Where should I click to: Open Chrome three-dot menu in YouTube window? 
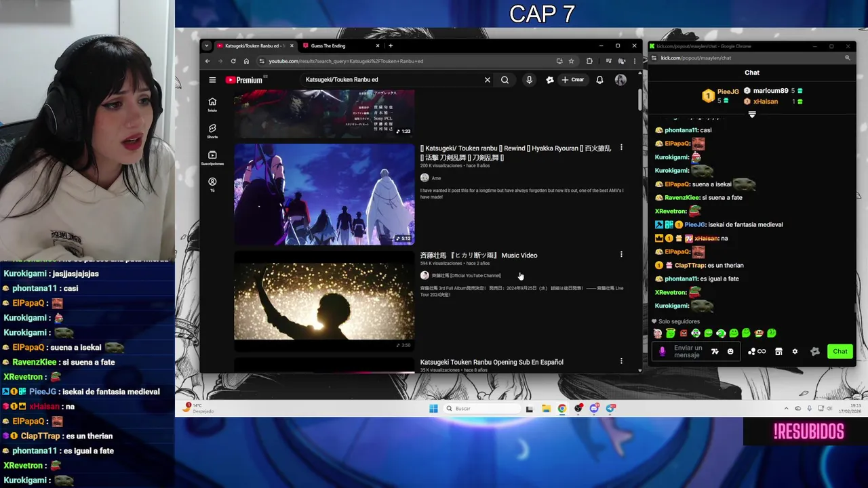pos(635,61)
